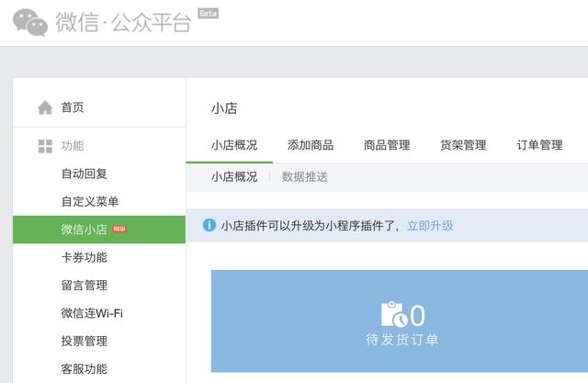Open 留言管理 sidebar item
588x383 pixels.
click(85, 286)
